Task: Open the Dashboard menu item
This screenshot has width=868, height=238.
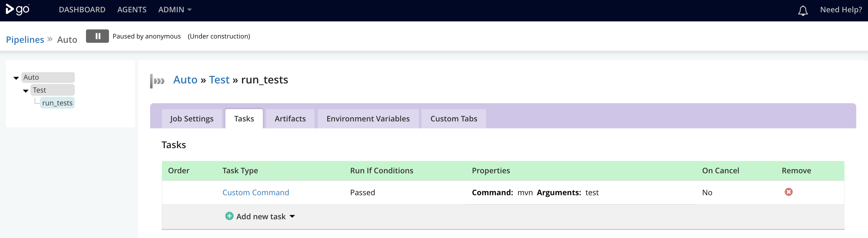Action: click(x=82, y=10)
